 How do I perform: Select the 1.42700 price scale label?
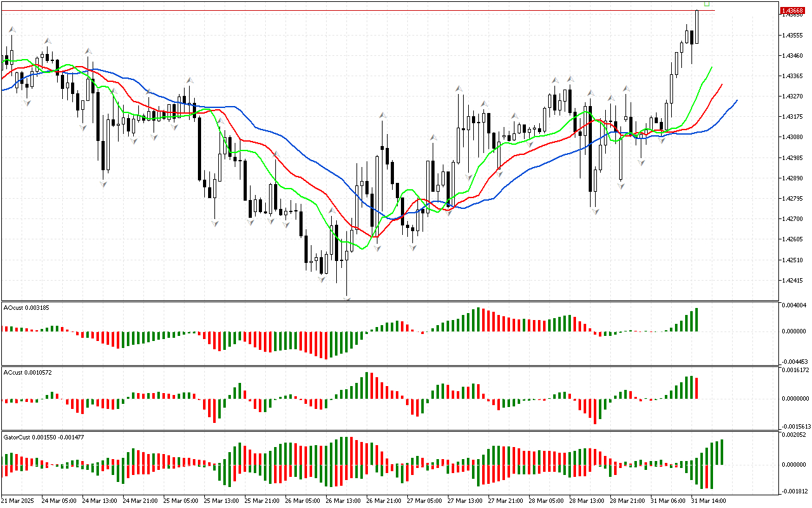click(792, 219)
